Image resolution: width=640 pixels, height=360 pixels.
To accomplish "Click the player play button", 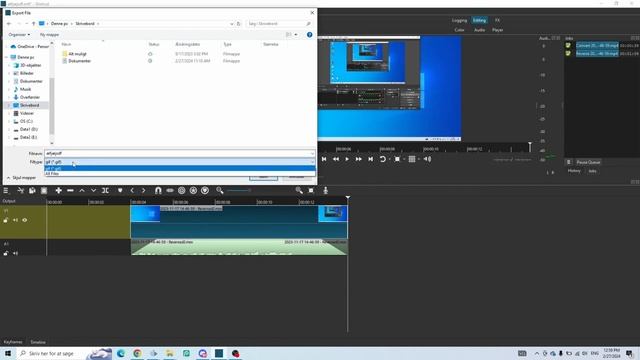I will [x=347, y=159].
